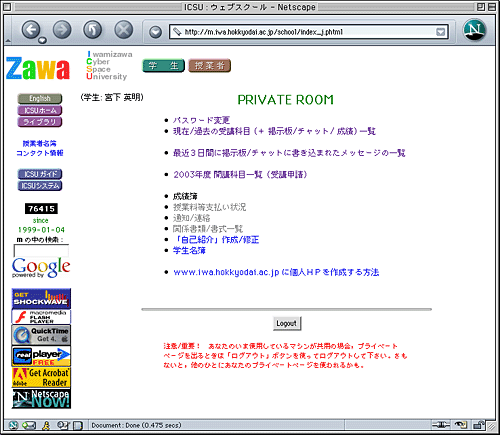Open the URL history dropdown arrow
The width and height of the screenshot is (500, 435).
440,32
